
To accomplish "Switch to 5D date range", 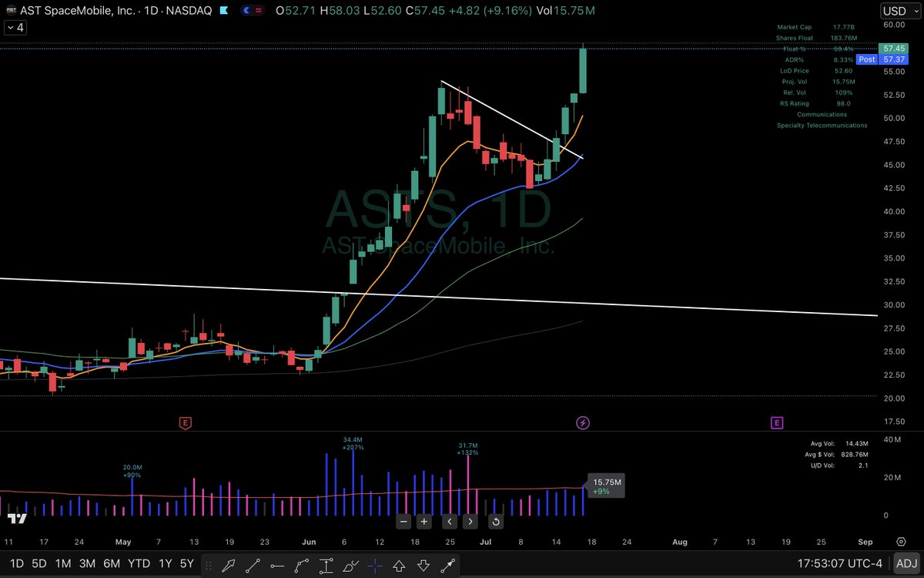I will pos(40,564).
